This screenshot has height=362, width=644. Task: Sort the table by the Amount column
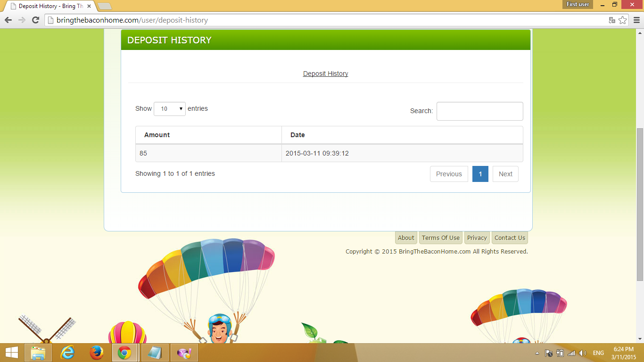tap(156, 134)
